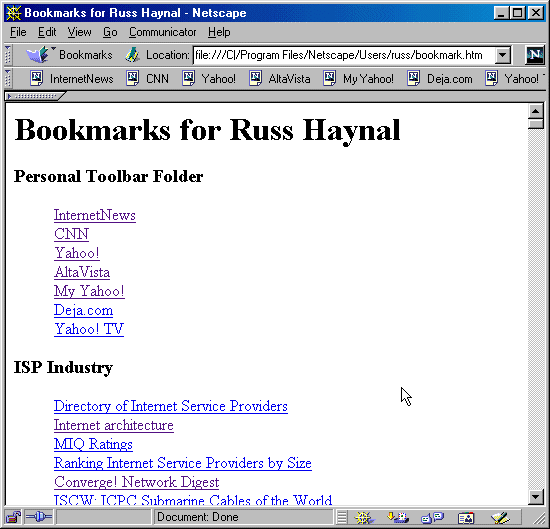Click the page proxy icon beside Location
Image resolution: width=550 pixels, height=529 pixels.
click(x=133, y=55)
